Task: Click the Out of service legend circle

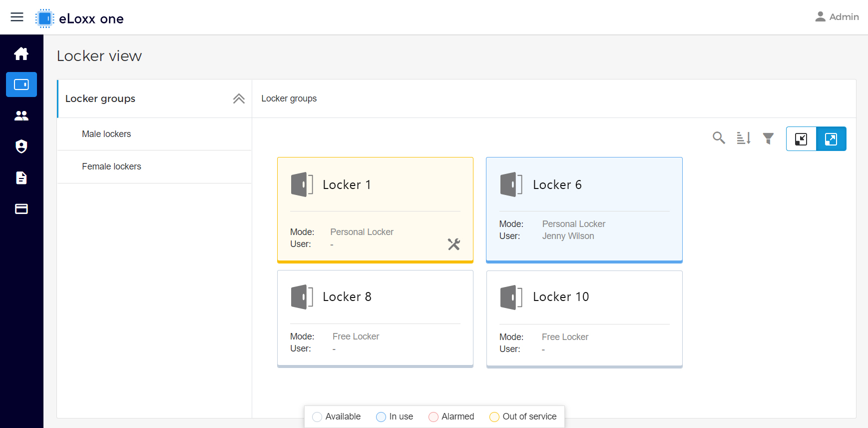Action: 494,417
